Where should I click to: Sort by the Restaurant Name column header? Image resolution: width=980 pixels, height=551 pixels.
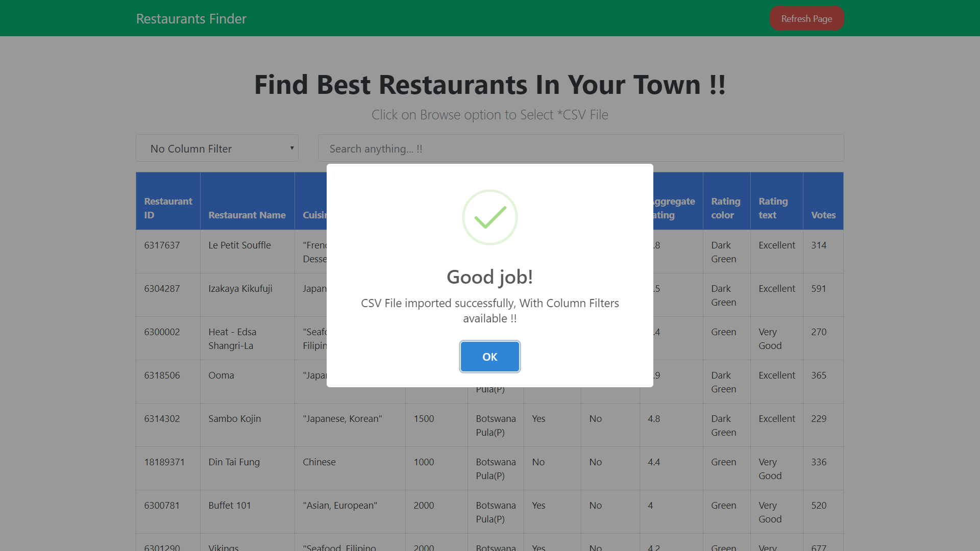point(247,215)
